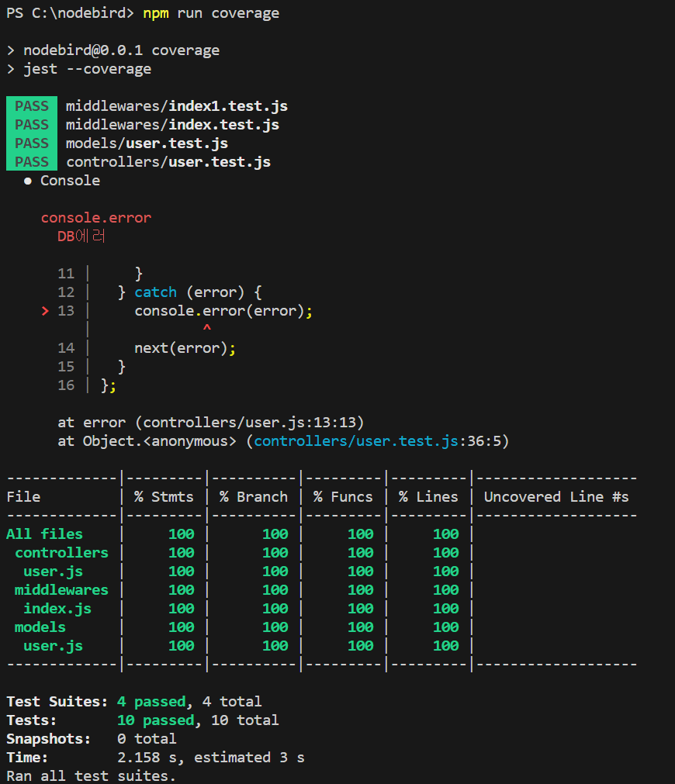Image resolution: width=675 pixels, height=784 pixels.
Task: Click code line 13 console.error(error);
Action: point(223,311)
